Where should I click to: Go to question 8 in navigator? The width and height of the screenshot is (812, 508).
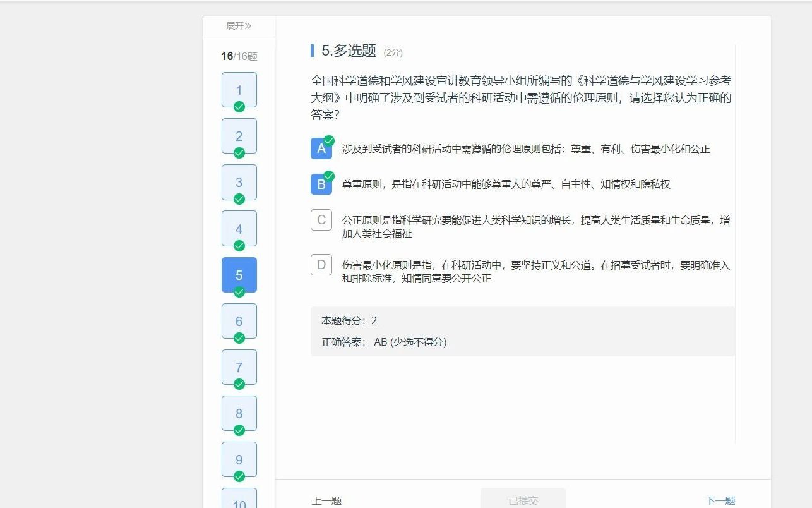click(x=239, y=413)
